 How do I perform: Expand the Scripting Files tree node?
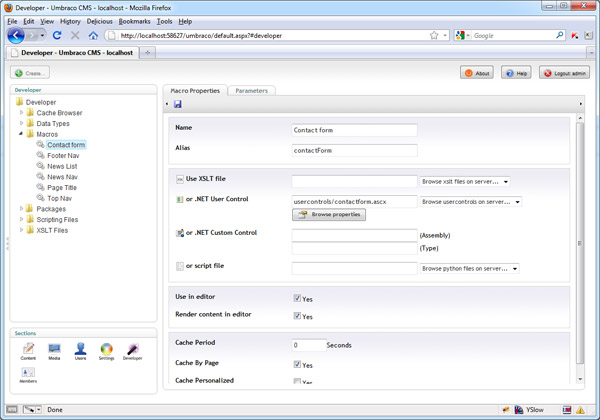coord(21,219)
